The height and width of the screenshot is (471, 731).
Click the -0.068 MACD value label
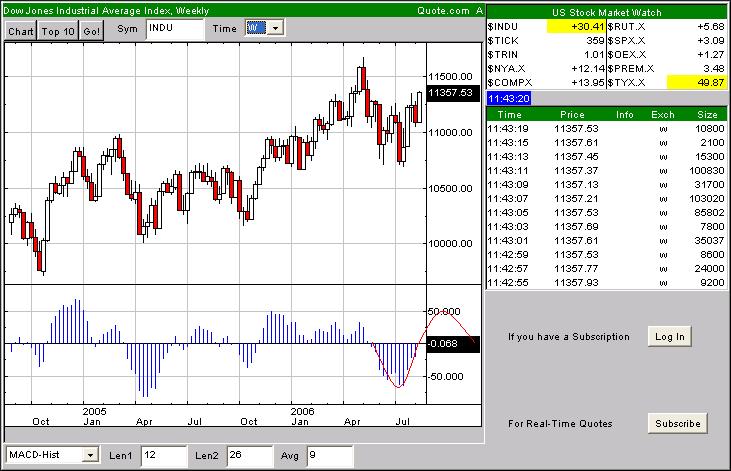point(453,344)
